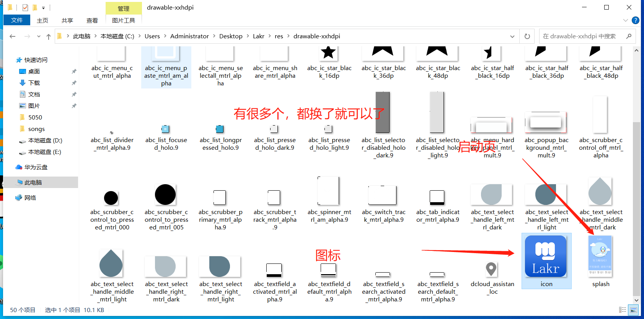Open the 5050 folder in sidebar
The height and width of the screenshot is (319, 644).
tap(35, 118)
